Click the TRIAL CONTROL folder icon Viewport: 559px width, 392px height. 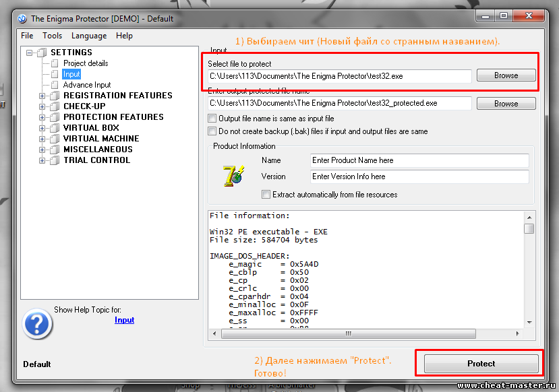click(55, 160)
